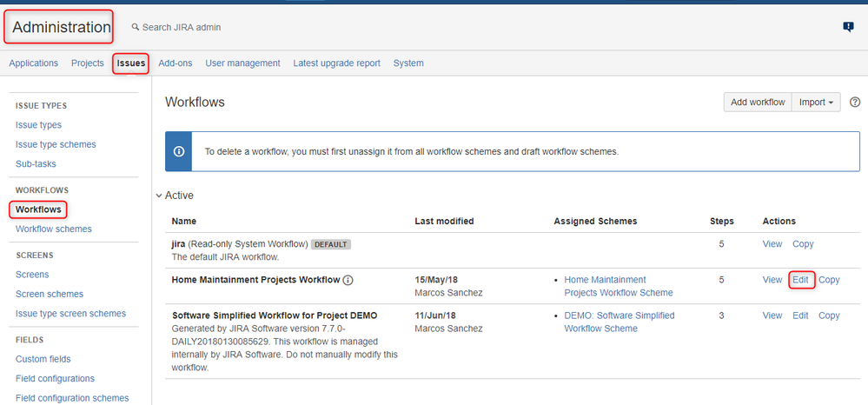The image size is (868, 405).
Task: Open Field configuration schemes in the sidebar
Action: pyautogui.click(x=72, y=398)
